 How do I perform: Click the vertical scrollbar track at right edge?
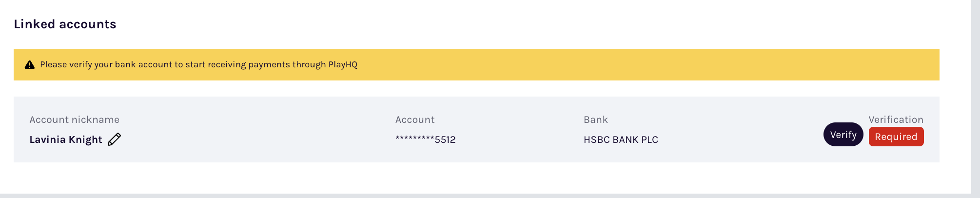[x=976, y=98]
